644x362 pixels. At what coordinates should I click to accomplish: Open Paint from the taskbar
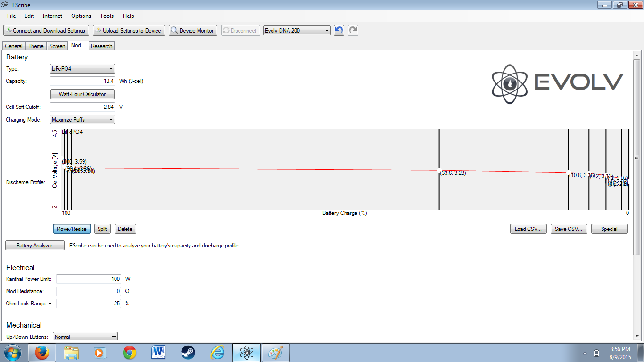(x=275, y=353)
